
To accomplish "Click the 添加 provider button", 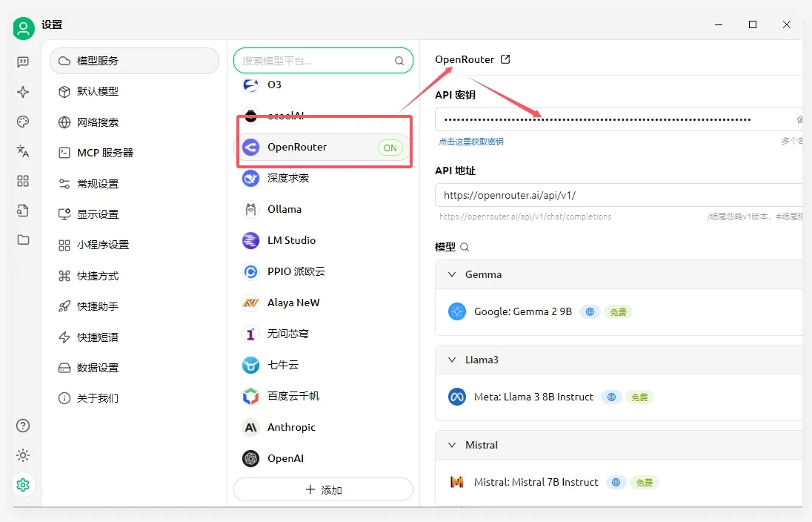I will [323, 490].
